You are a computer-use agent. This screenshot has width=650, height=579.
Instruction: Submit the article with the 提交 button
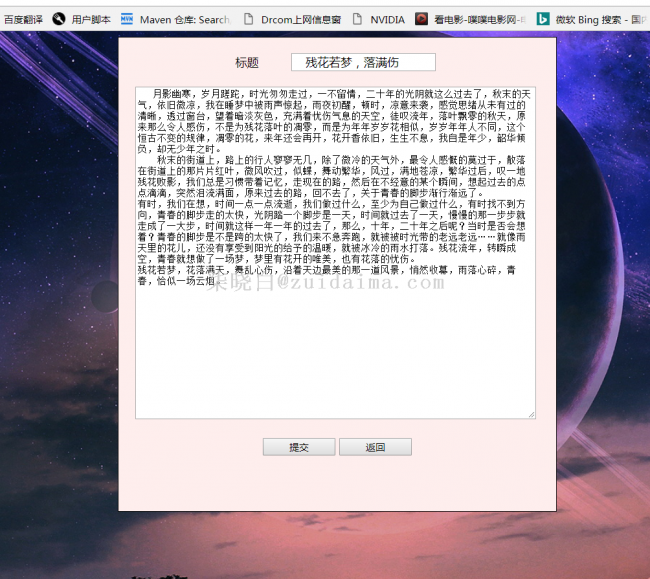tap(298, 447)
